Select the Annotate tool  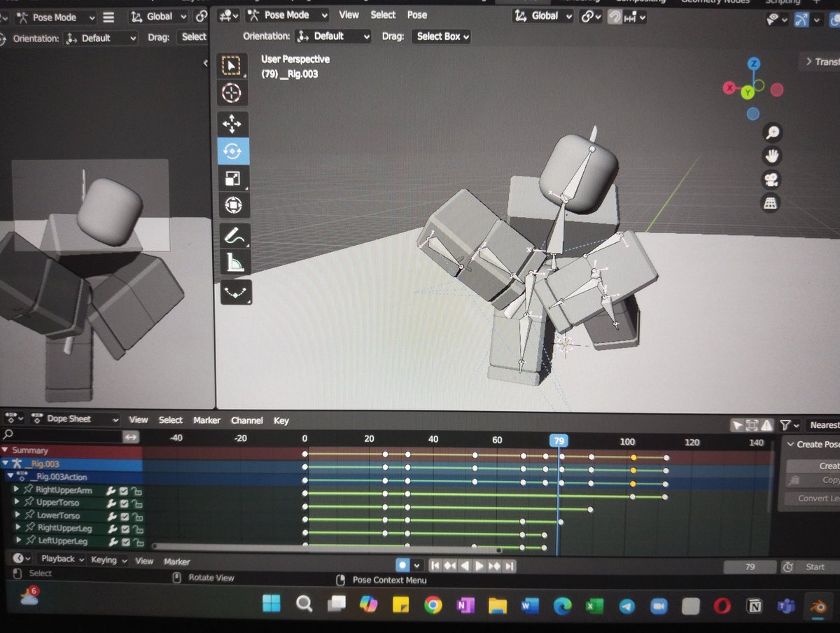235,235
